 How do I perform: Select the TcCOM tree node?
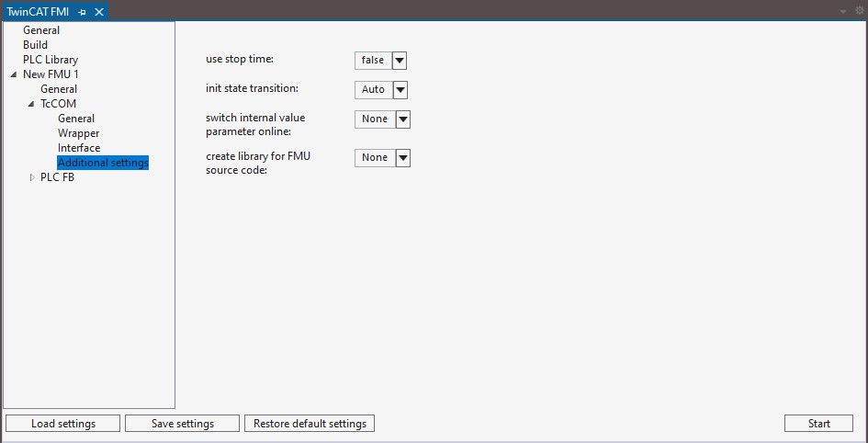58,104
